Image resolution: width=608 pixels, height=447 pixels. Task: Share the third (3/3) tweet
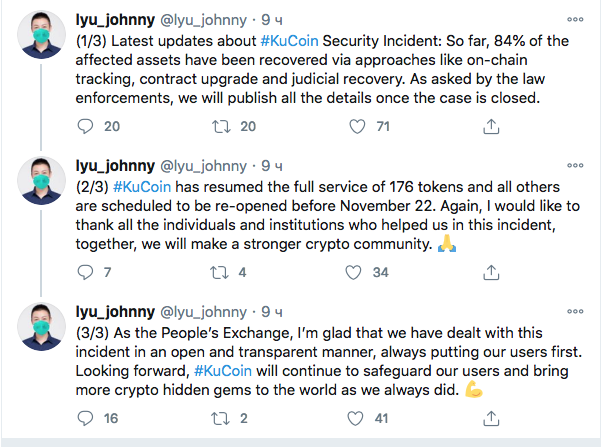(491, 417)
